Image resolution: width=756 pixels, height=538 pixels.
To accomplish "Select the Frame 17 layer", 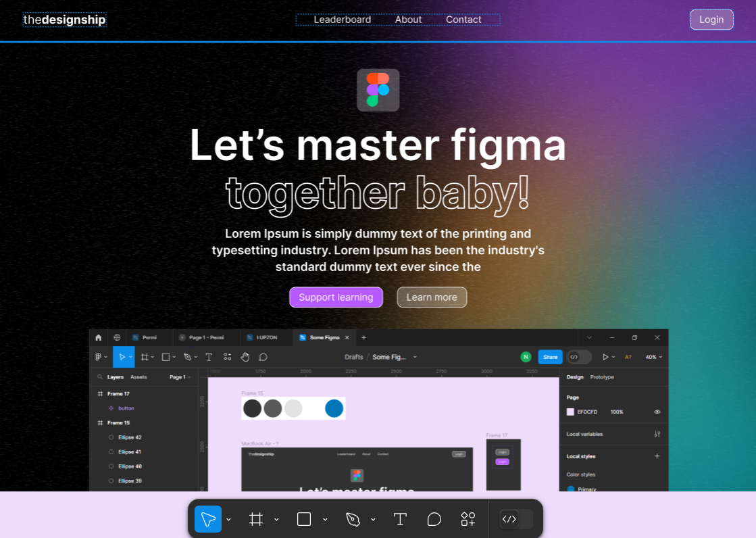I will click(119, 394).
